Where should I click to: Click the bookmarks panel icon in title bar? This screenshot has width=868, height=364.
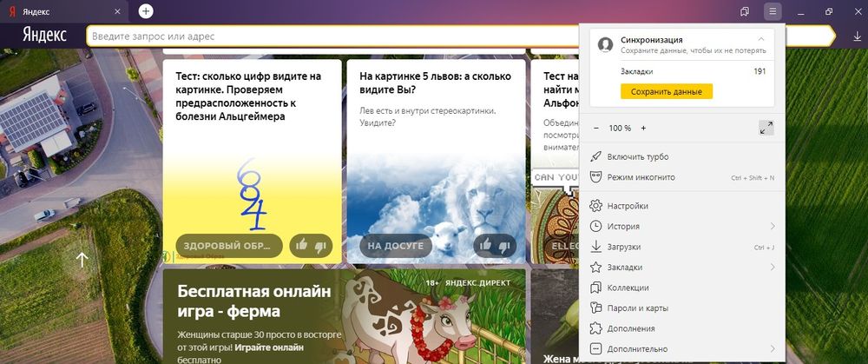click(x=745, y=11)
